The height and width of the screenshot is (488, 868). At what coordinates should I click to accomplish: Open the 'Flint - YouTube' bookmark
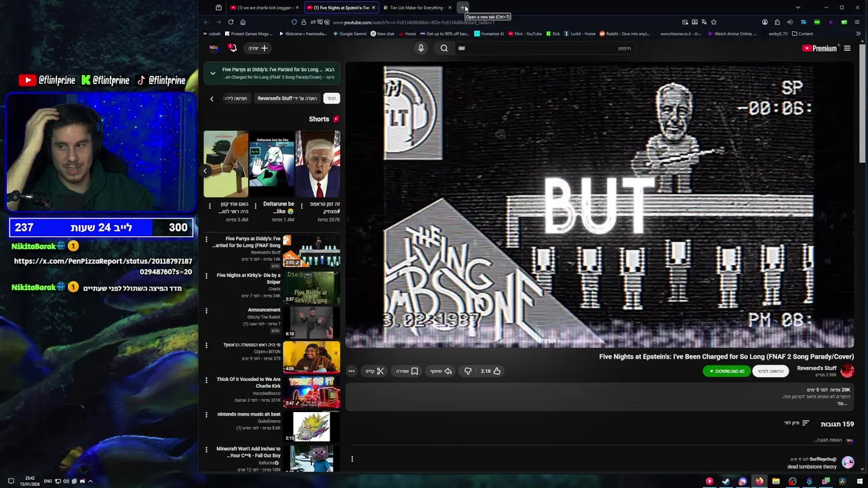click(525, 33)
